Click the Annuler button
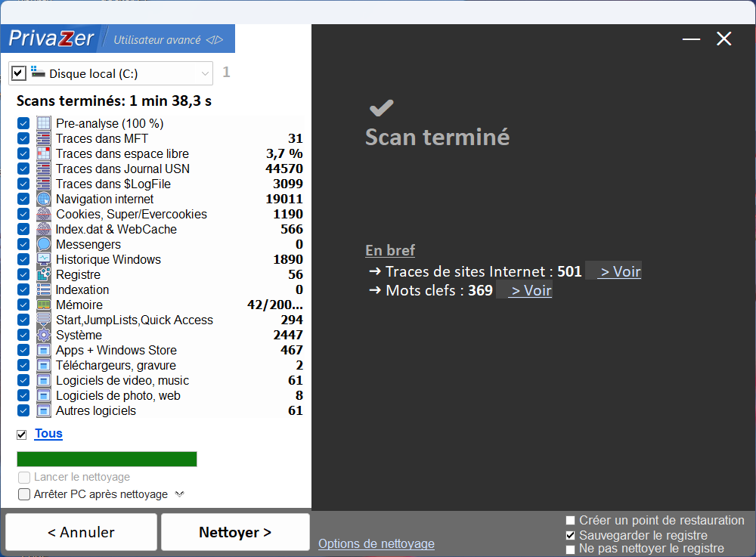Image resolution: width=756 pixels, height=557 pixels. coord(81,532)
